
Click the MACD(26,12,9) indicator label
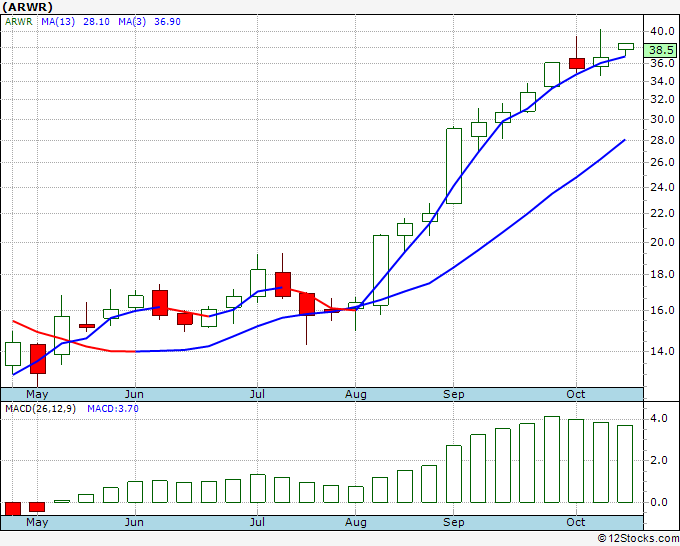coord(40,409)
